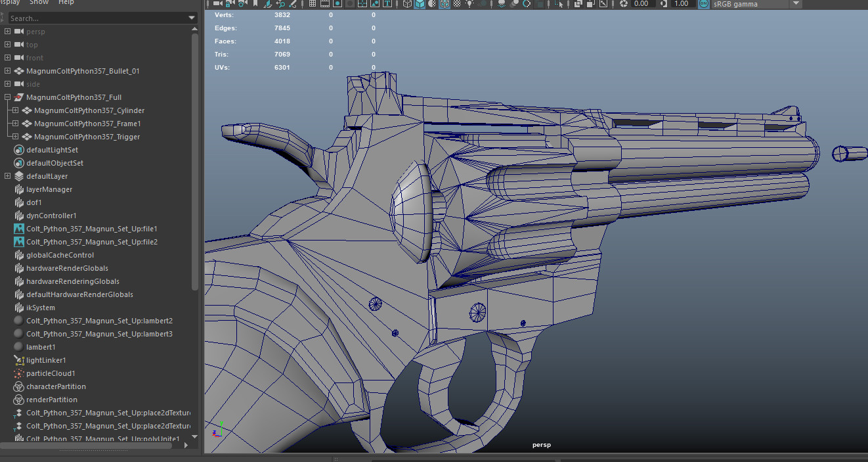
Task: Open the sRGB gamma dropdown
Action: click(x=794, y=4)
